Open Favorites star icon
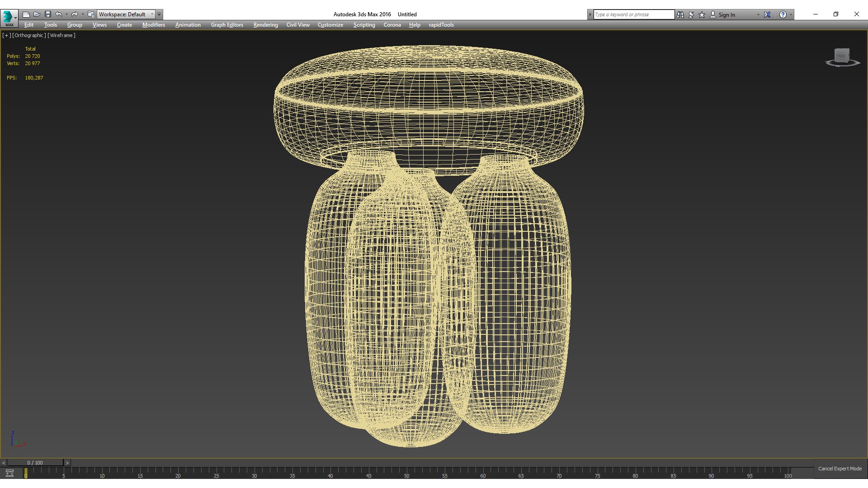Screen dimensions: 868x488 (702, 14)
